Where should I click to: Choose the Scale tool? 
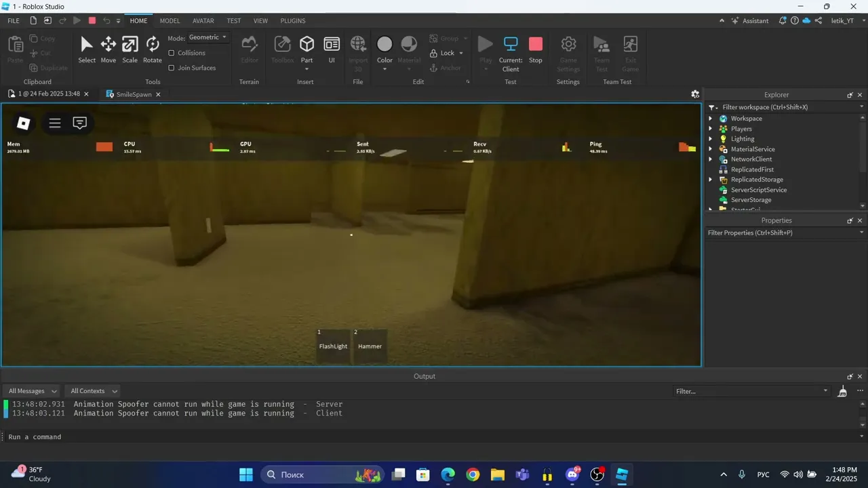[130, 50]
